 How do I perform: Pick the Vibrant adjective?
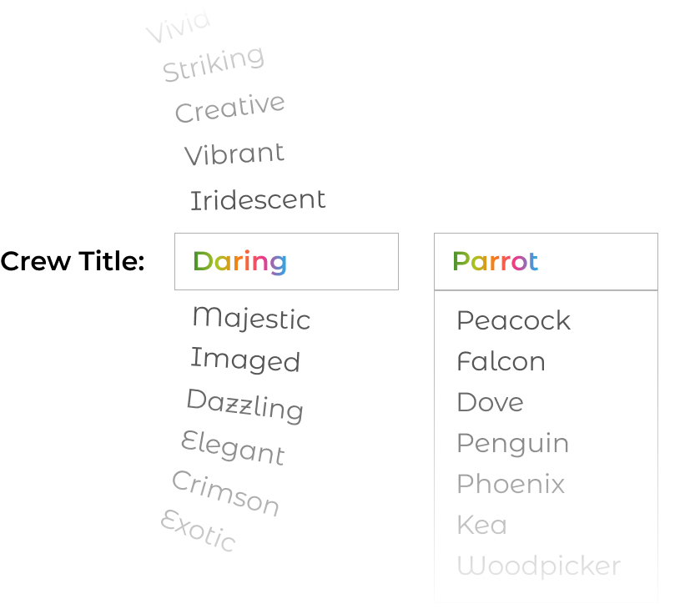point(234,154)
